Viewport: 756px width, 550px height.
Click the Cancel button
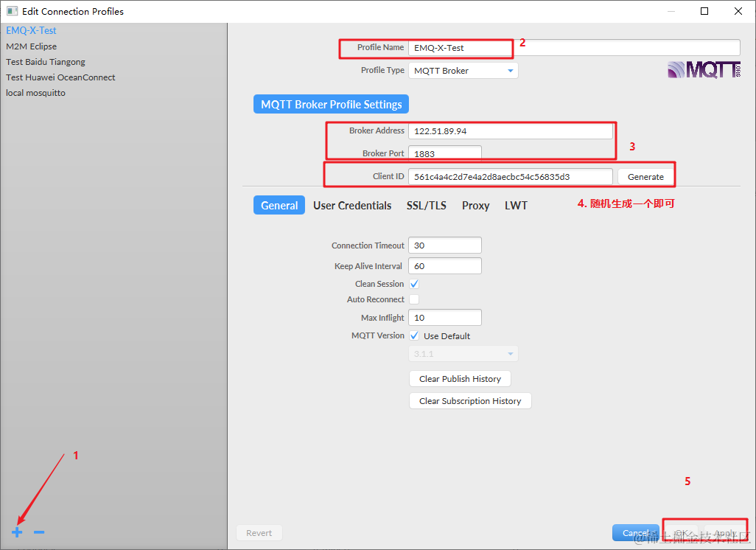pos(635,532)
